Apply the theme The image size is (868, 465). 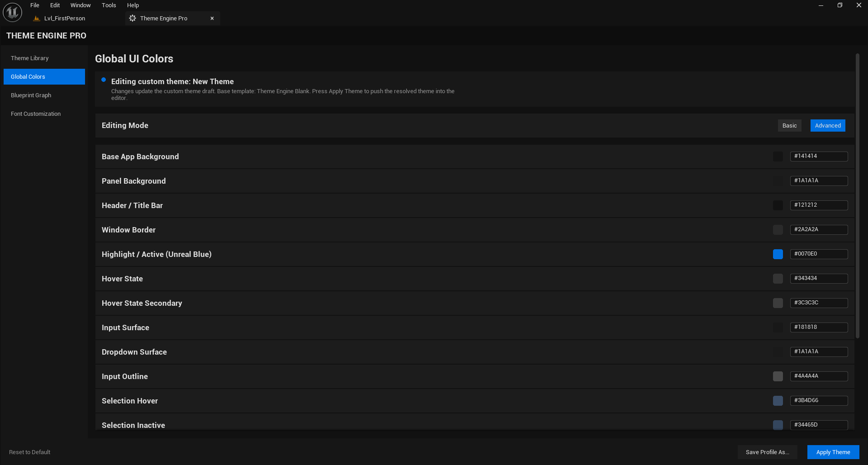pyautogui.click(x=833, y=452)
